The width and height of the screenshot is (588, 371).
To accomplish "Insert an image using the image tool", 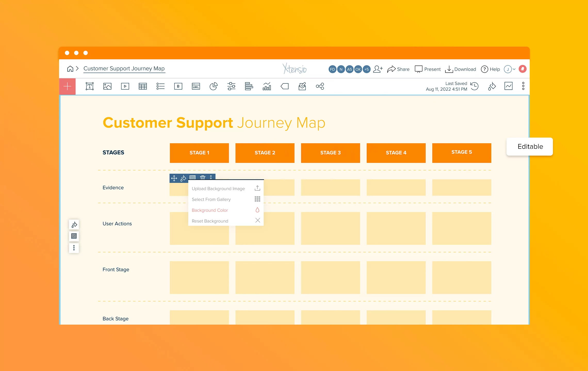I will click(107, 86).
